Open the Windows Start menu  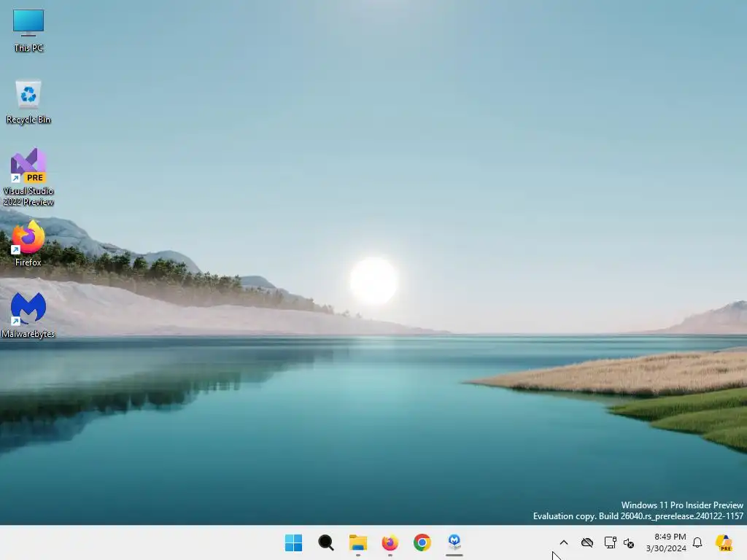coord(293,542)
